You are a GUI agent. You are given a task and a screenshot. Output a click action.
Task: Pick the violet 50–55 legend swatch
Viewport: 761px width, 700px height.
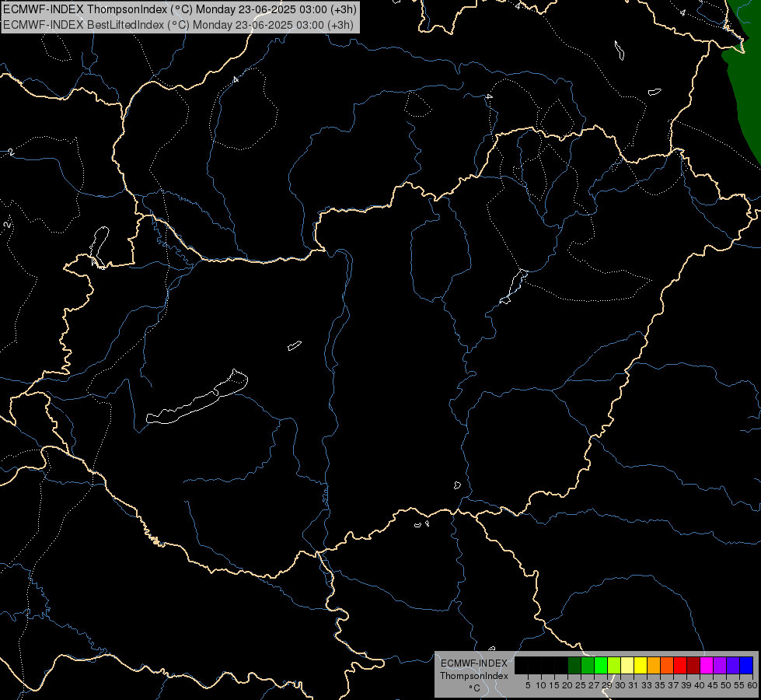(733, 665)
